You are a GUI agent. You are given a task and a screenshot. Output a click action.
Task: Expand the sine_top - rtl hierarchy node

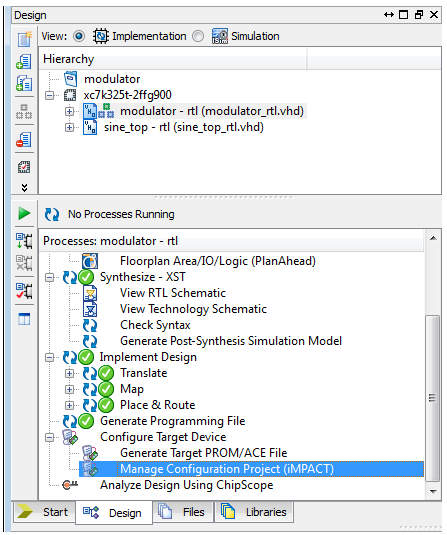click(69, 127)
